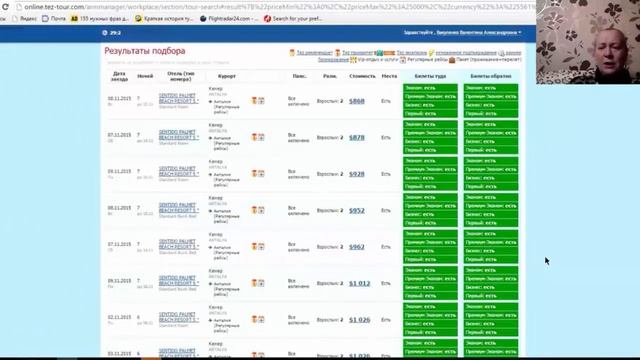Open the 'мгновенное подтверждение' legend link
Screen dimensions: 640x360
(466, 53)
